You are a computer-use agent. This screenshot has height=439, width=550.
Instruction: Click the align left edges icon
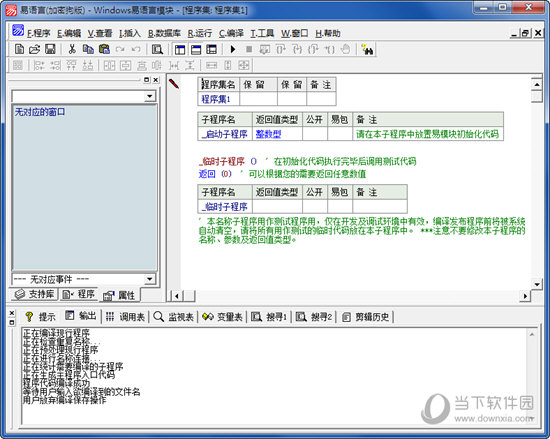point(39,65)
